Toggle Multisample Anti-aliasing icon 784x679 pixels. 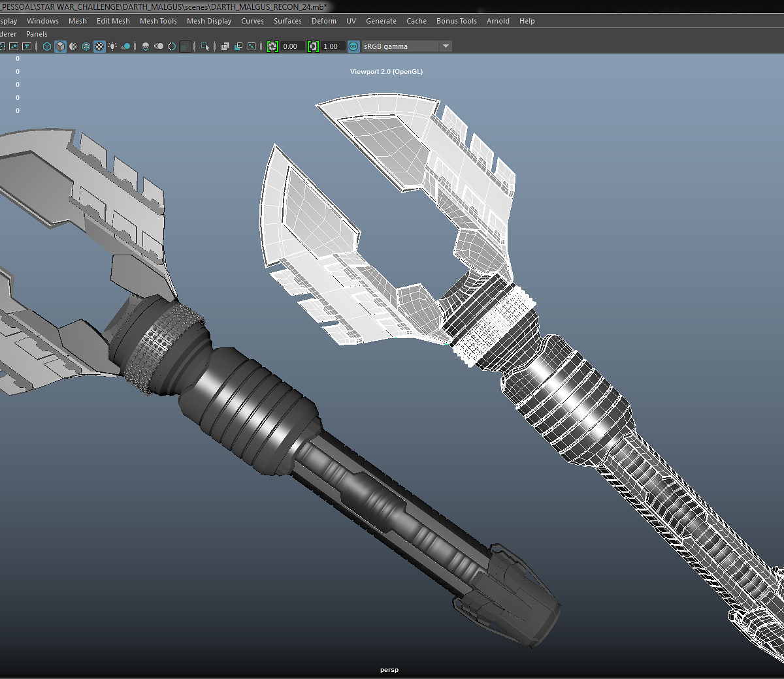(x=172, y=46)
